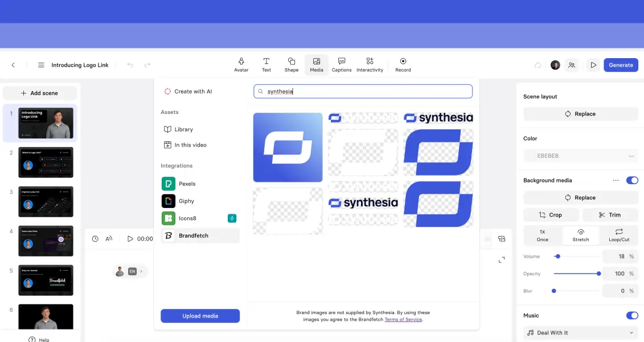Click the Trim button
644x342 pixels.
click(610, 215)
